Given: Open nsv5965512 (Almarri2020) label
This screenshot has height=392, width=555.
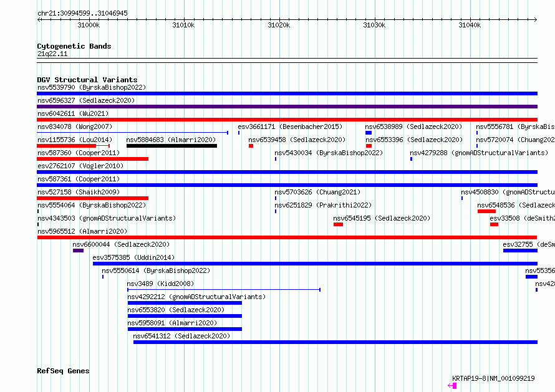Looking at the screenshot, I should click(x=82, y=231).
